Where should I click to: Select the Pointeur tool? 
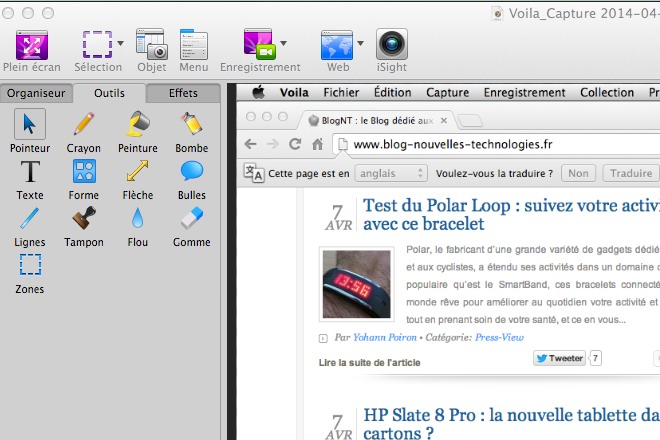click(30, 124)
